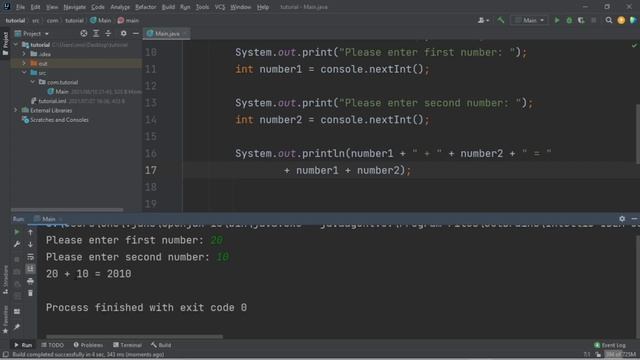
Task: Toggle Scroll to End in the Run console
Action: click(x=30, y=269)
